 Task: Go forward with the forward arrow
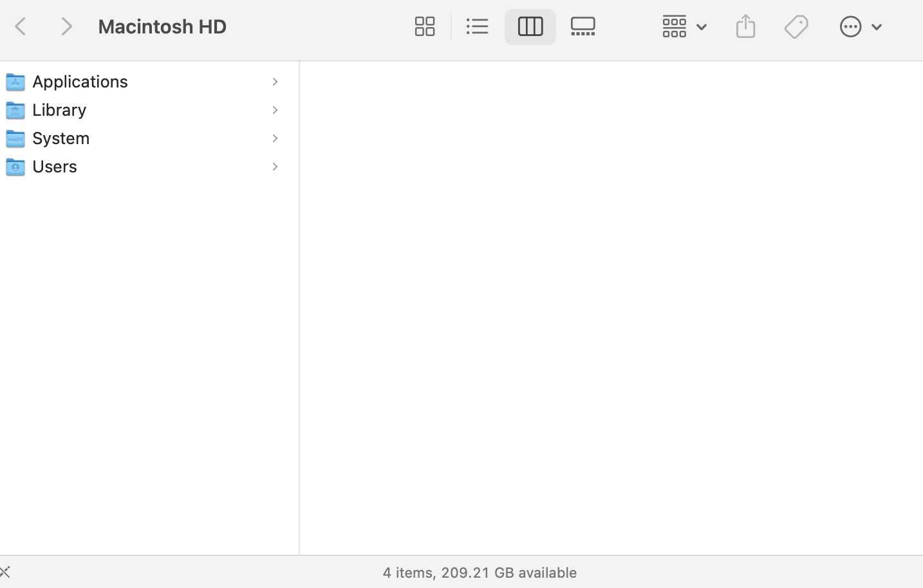point(66,26)
